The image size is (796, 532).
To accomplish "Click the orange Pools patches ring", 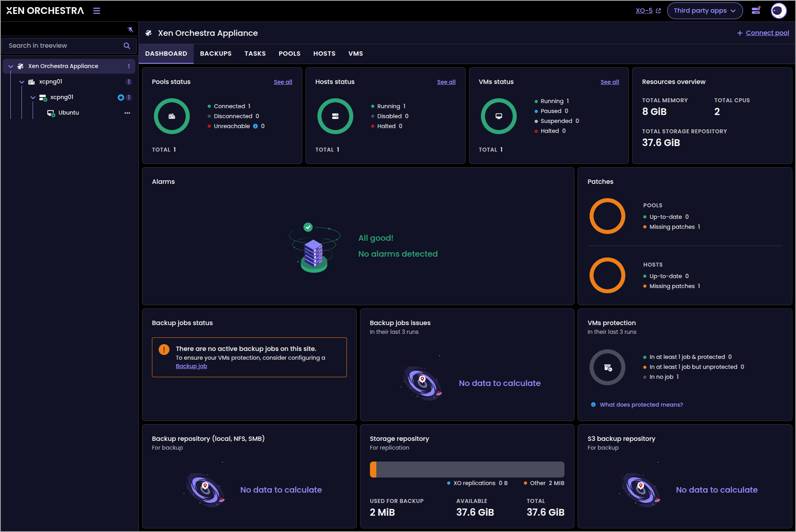I will pyautogui.click(x=607, y=216).
